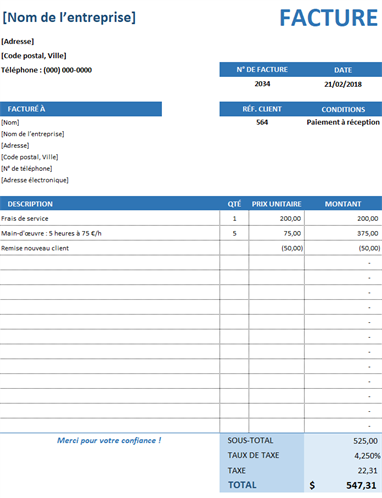This screenshot has height=498, width=382.
Task: Click the Paiement à réception conditions cell
Action: tap(343, 122)
